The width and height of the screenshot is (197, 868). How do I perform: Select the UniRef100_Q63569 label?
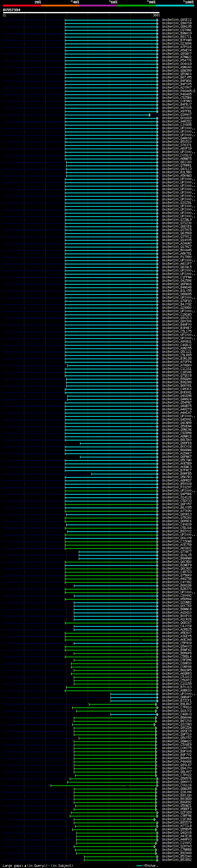click(177, 233)
